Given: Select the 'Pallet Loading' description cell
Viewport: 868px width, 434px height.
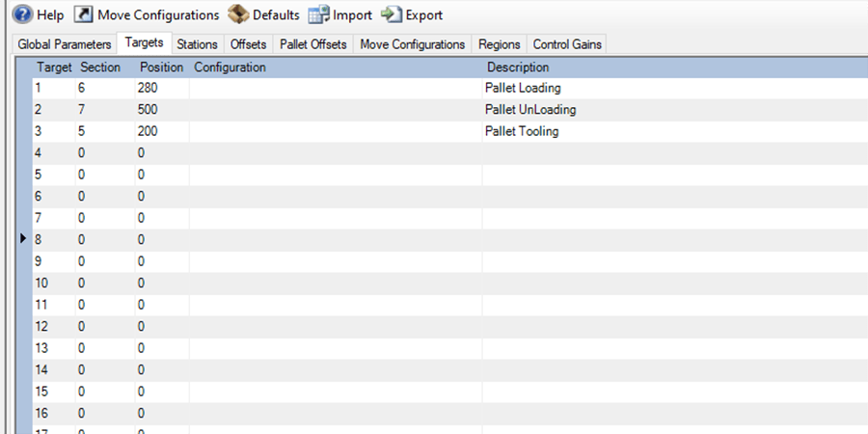Looking at the screenshot, I should point(675,88).
